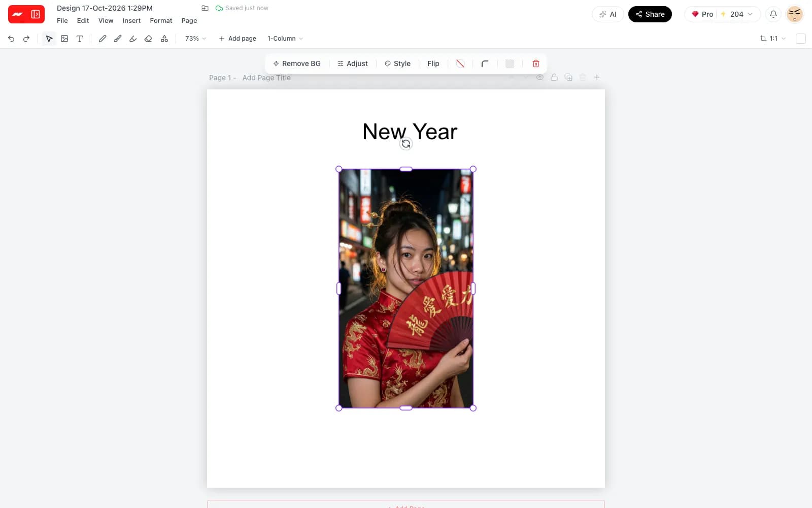This screenshot has height=508, width=812.
Task: Open the no-stroke color swatch
Action: 460,63
